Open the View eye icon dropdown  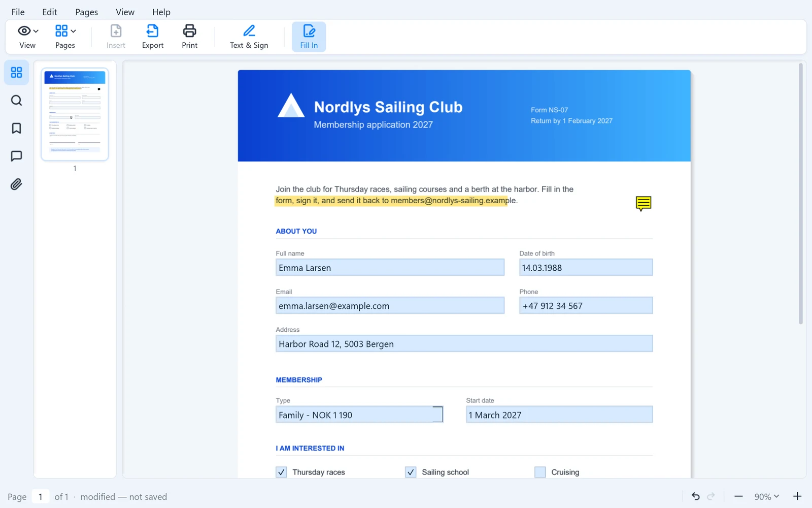pos(27,37)
